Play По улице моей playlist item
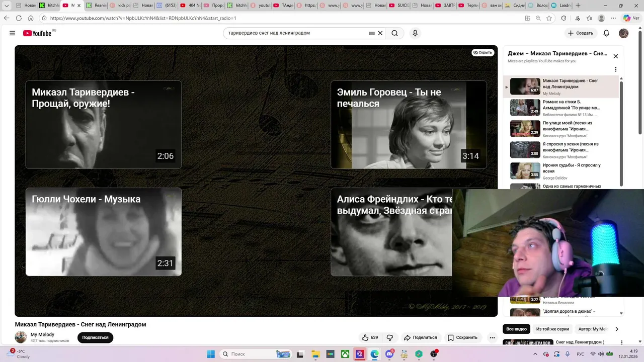644x362 pixels. tap(561, 129)
